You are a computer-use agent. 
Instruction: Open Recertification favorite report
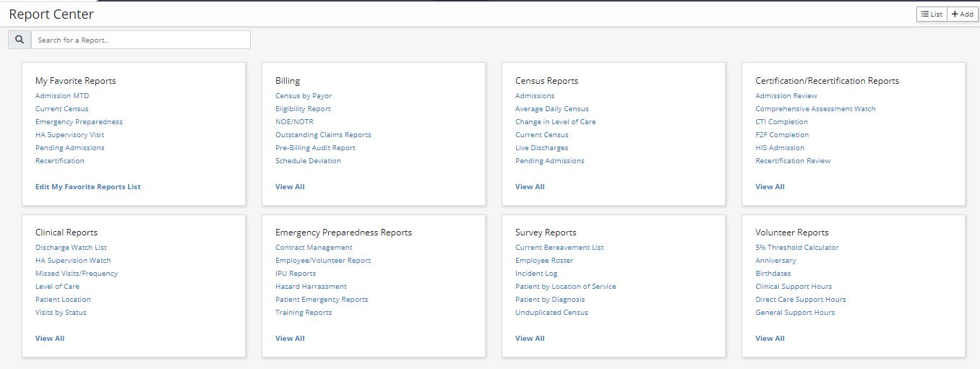(60, 161)
